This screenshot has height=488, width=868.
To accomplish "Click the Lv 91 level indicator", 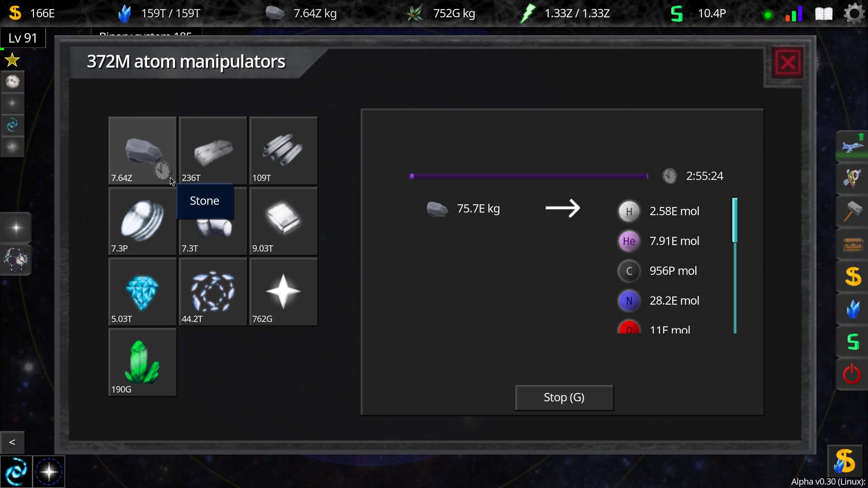I will 23,38.
